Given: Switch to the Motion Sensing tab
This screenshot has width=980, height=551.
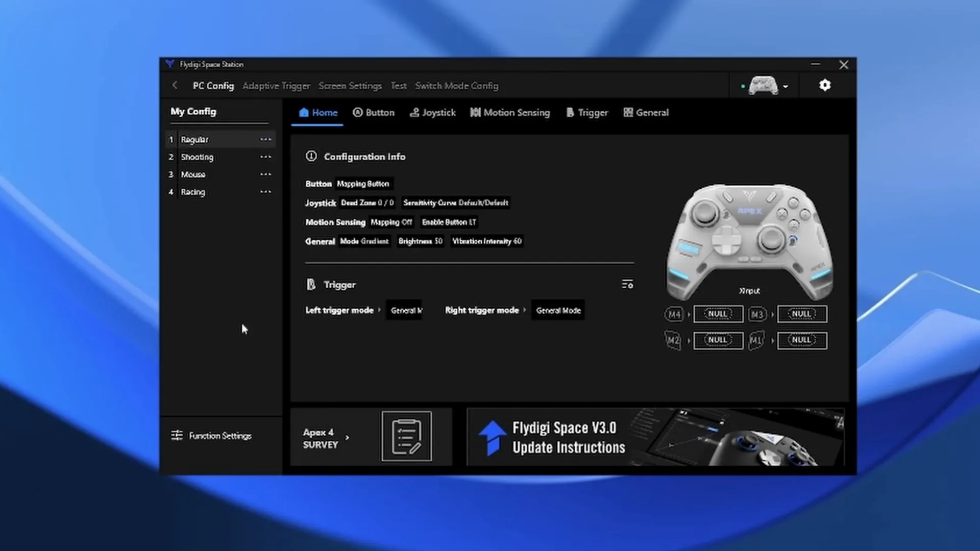Looking at the screenshot, I should (510, 113).
